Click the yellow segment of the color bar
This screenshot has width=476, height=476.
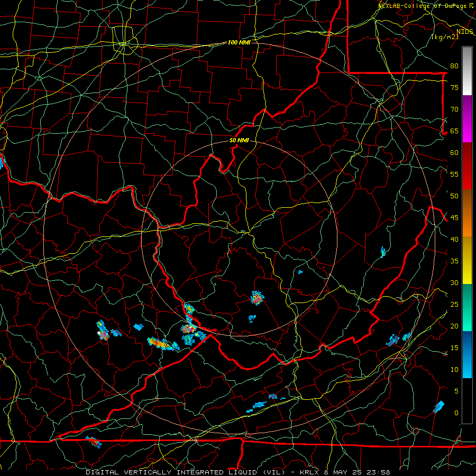tap(467, 260)
